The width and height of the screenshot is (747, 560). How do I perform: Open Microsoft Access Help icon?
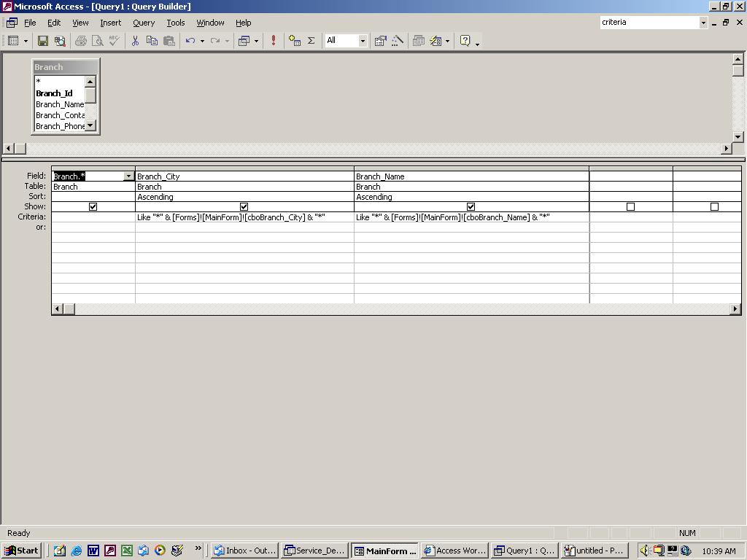(x=465, y=41)
